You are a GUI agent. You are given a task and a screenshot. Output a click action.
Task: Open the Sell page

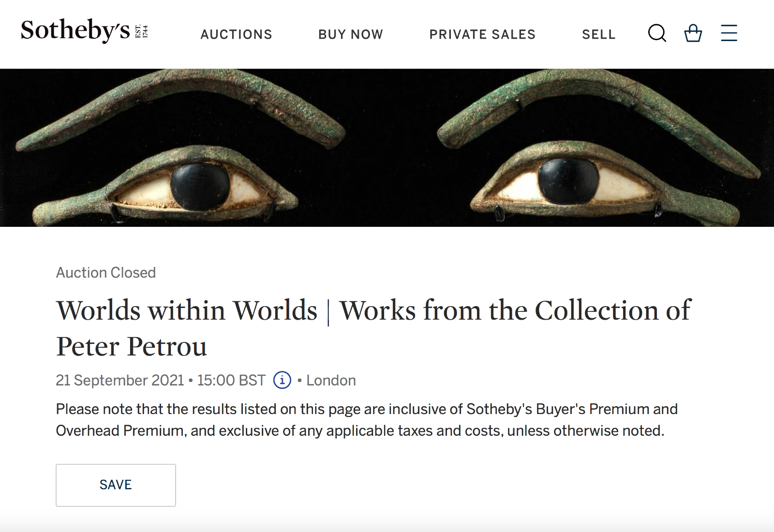pyautogui.click(x=599, y=34)
